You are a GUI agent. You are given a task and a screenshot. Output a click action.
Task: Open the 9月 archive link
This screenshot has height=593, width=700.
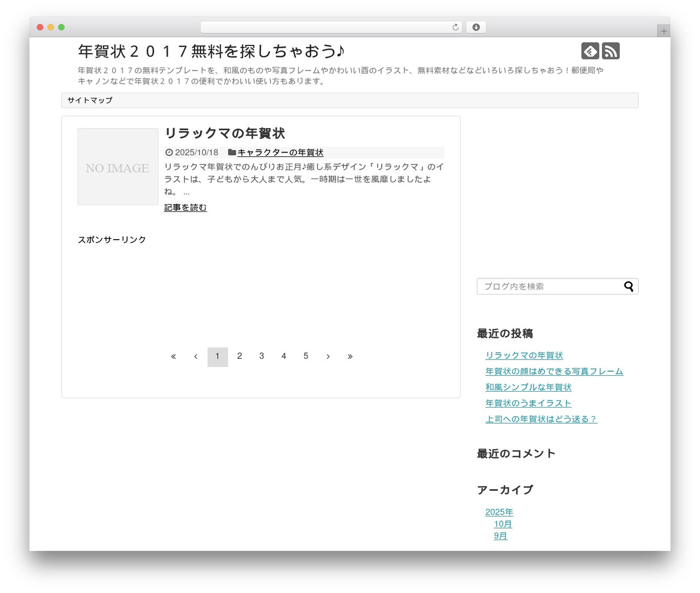click(x=500, y=536)
